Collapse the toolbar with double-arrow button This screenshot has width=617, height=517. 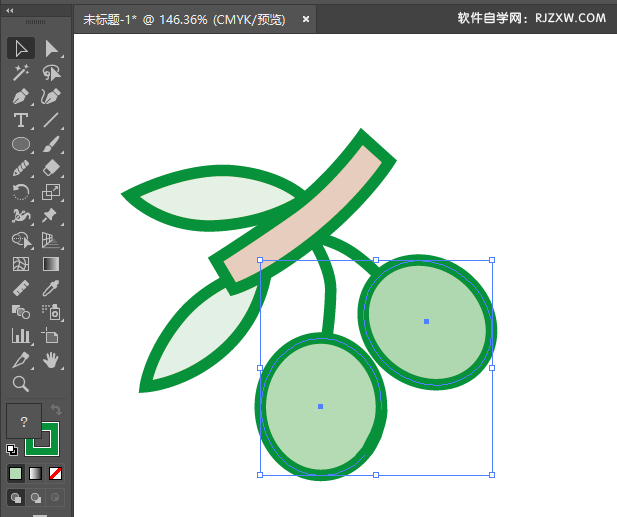(x=10, y=11)
